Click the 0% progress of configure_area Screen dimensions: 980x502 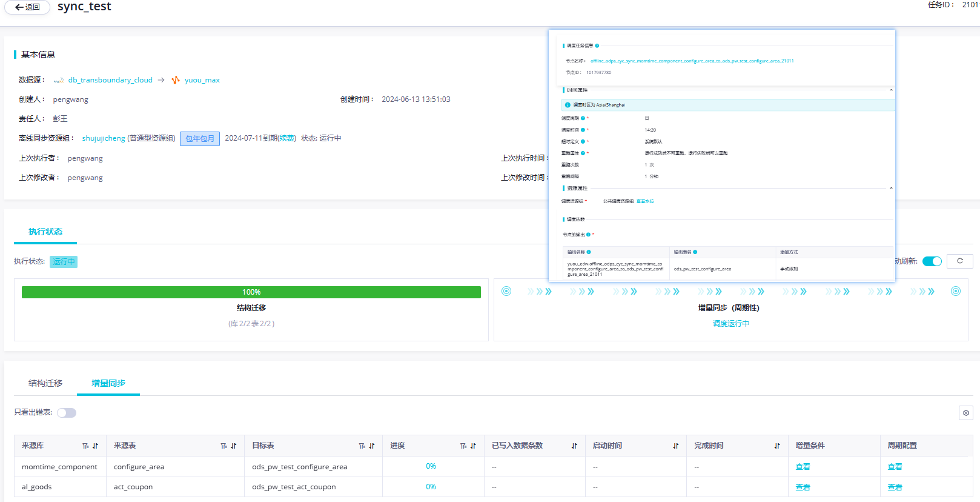pyautogui.click(x=431, y=467)
